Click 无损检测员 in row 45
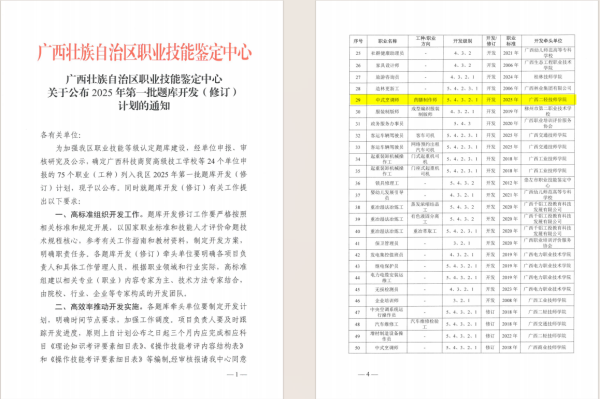 pos(387,289)
